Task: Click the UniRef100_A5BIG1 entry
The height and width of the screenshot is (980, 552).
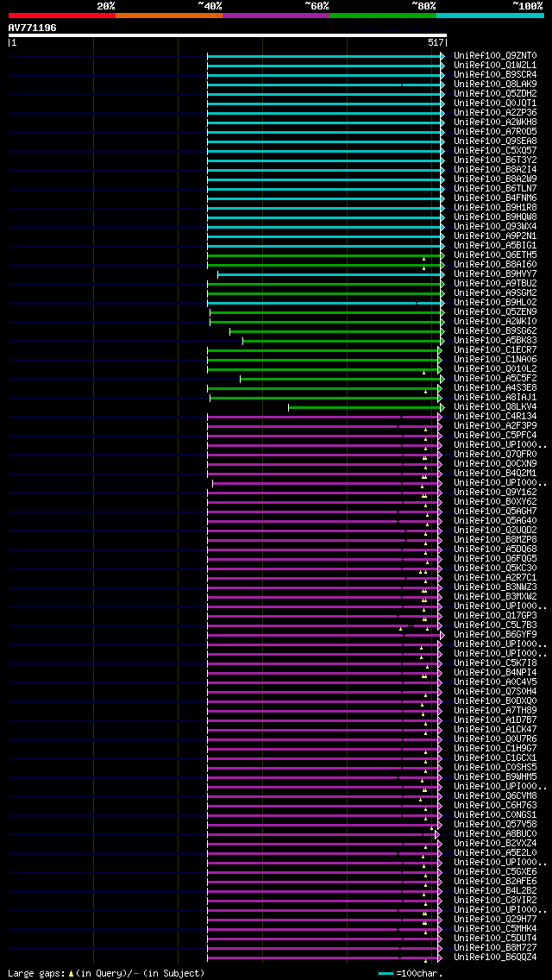Action: [495, 246]
